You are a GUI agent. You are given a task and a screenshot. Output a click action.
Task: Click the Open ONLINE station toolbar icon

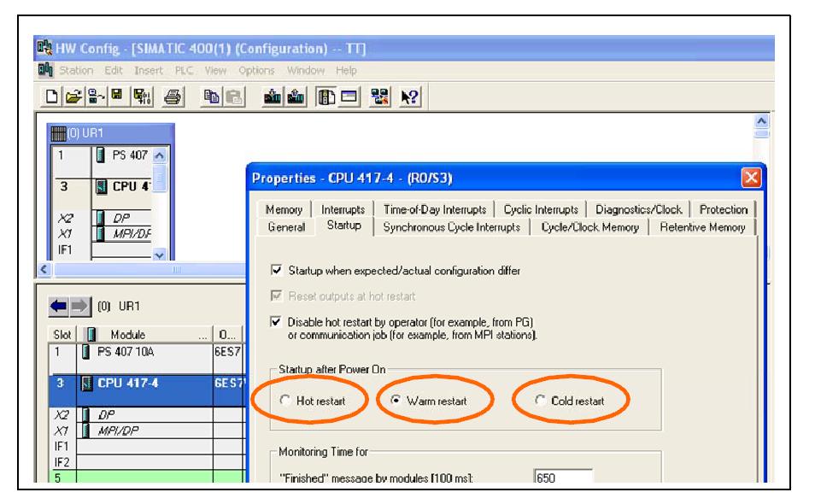click(97, 97)
